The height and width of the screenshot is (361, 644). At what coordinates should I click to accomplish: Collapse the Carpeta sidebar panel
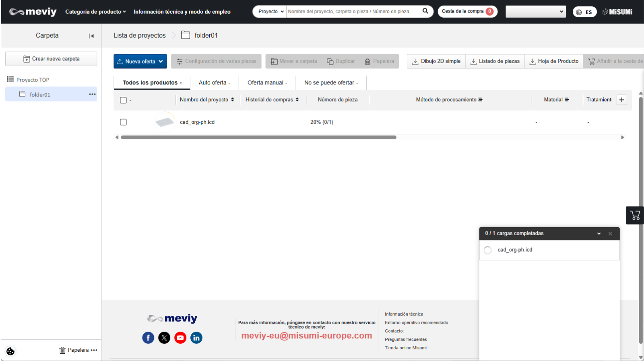coord(91,36)
